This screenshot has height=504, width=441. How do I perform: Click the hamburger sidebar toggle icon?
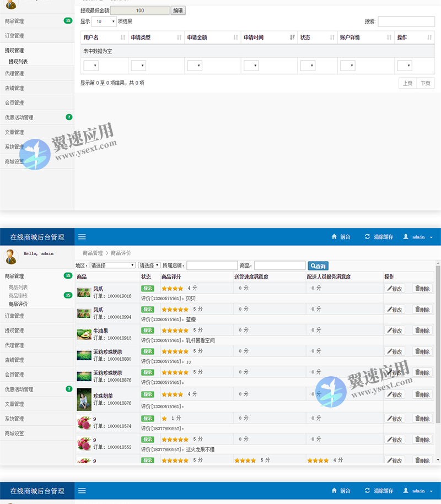tap(82, 237)
